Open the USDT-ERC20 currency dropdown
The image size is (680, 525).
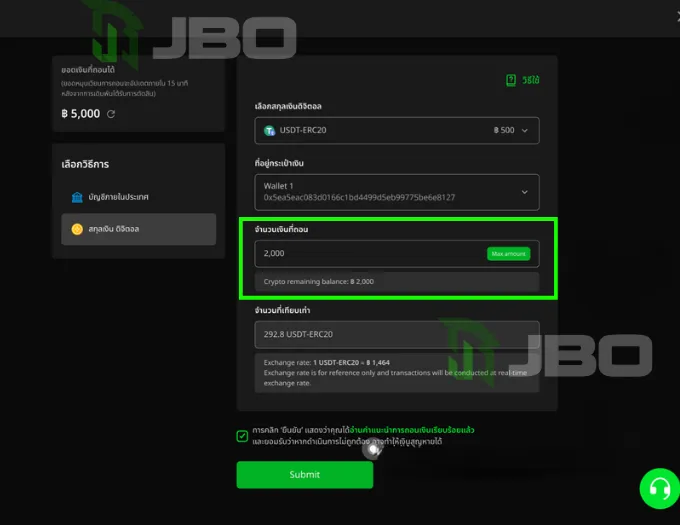point(397,130)
